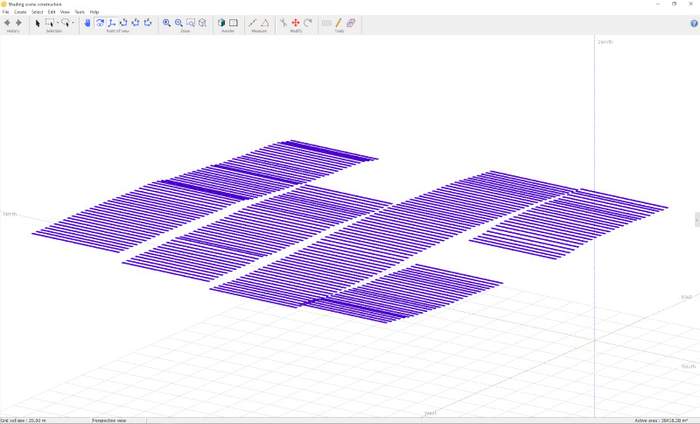Expand the collapsed right side panel handle
Screen dimensions: 700x424
pyautogui.click(x=697, y=220)
